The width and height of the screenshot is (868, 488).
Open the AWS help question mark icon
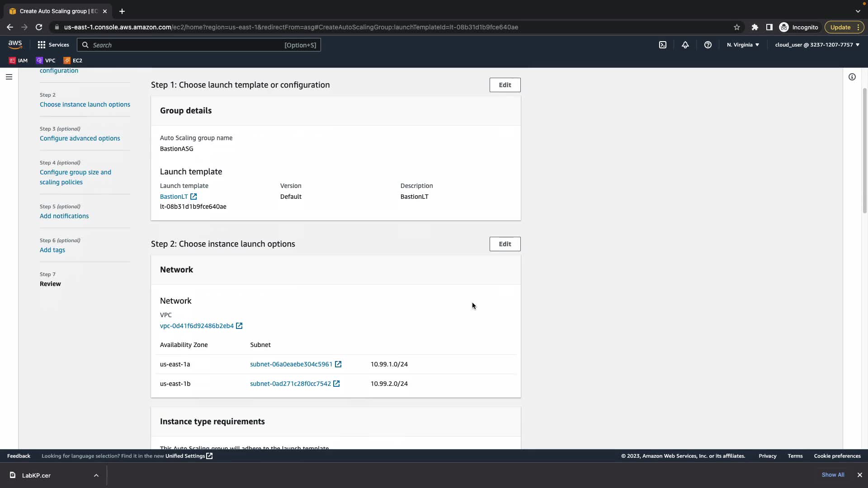(x=708, y=45)
